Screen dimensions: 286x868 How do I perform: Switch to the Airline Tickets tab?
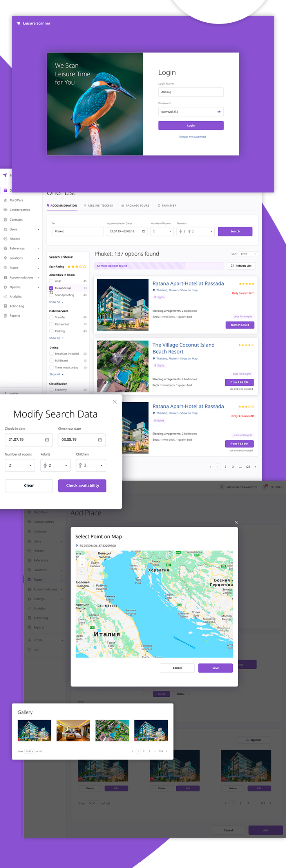pos(98,205)
